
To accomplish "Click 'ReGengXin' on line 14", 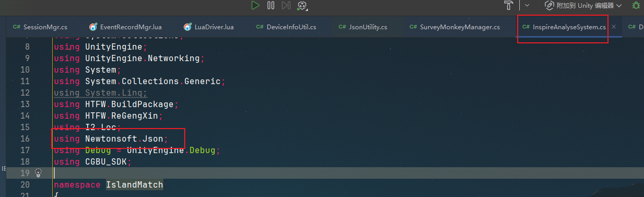I will tap(135, 115).
